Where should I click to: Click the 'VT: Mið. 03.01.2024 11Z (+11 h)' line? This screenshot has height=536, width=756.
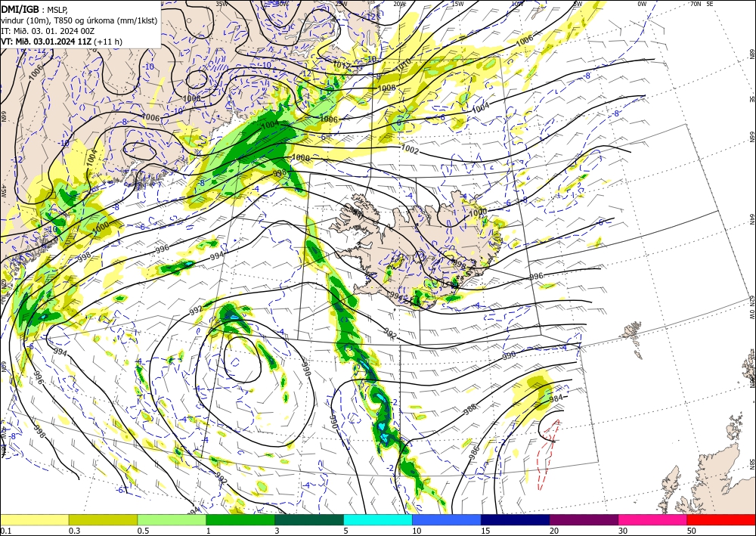point(62,42)
